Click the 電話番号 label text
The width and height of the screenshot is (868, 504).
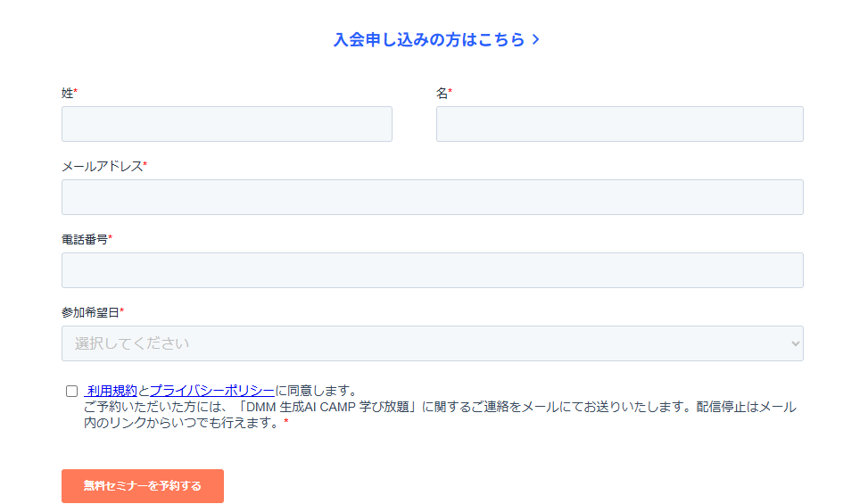coord(84,240)
